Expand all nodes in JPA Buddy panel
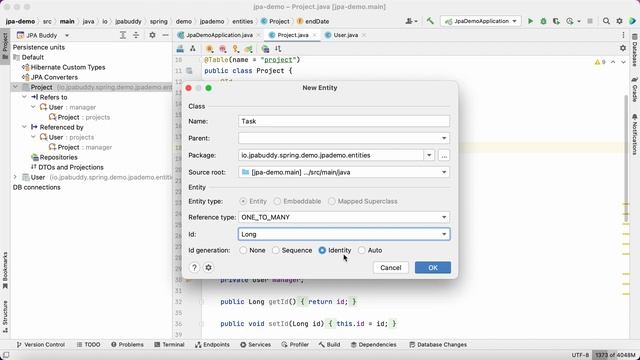 click(123, 35)
